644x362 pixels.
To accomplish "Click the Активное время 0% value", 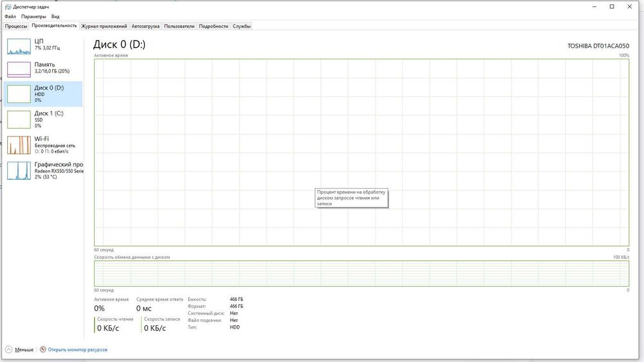I will [x=99, y=308].
